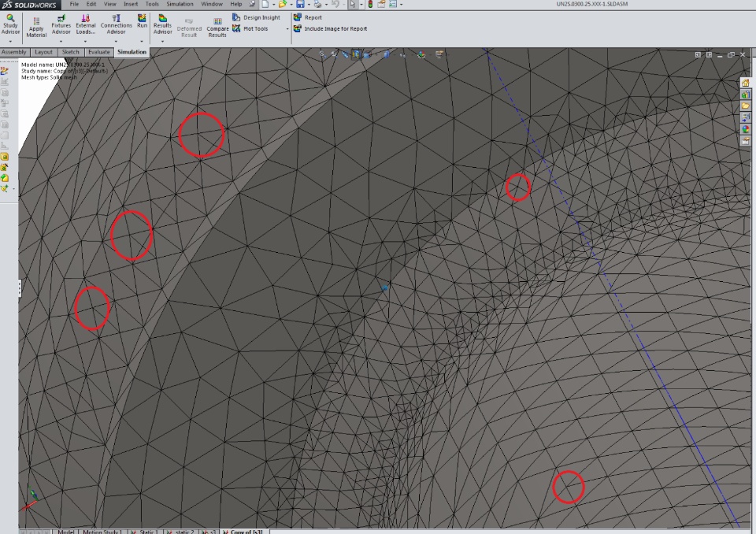The height and width of the screenshot is (534, 756).
Task: Open SolidWorks Resources home icon
Action: click(746, 83)
